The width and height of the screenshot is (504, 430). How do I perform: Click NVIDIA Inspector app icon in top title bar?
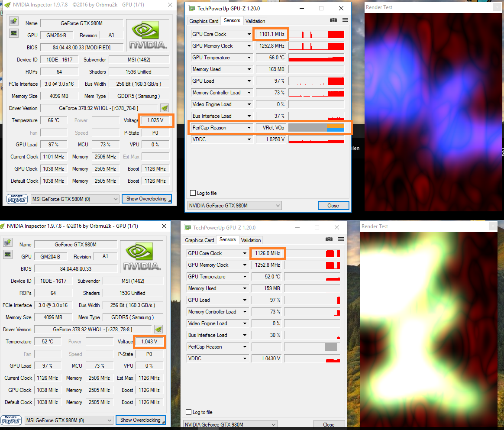tap(7, 5)
